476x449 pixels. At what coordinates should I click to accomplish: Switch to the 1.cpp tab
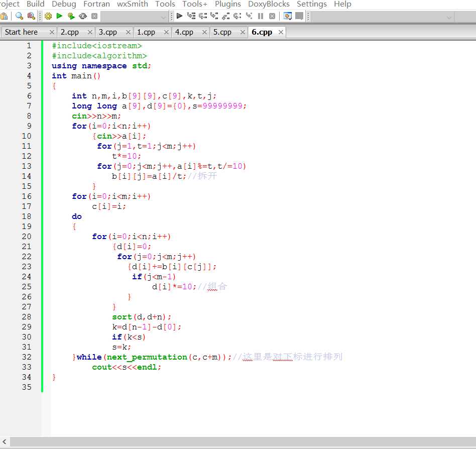point(146,32)
